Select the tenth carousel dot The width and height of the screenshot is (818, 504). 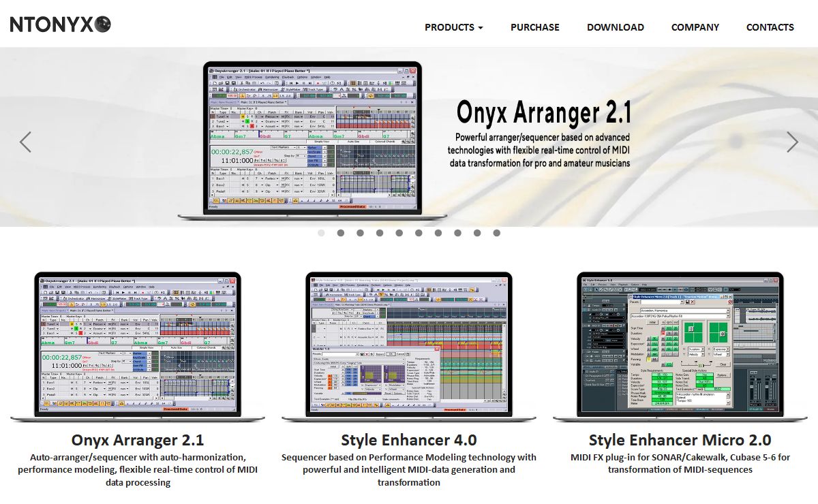point(497,233)
